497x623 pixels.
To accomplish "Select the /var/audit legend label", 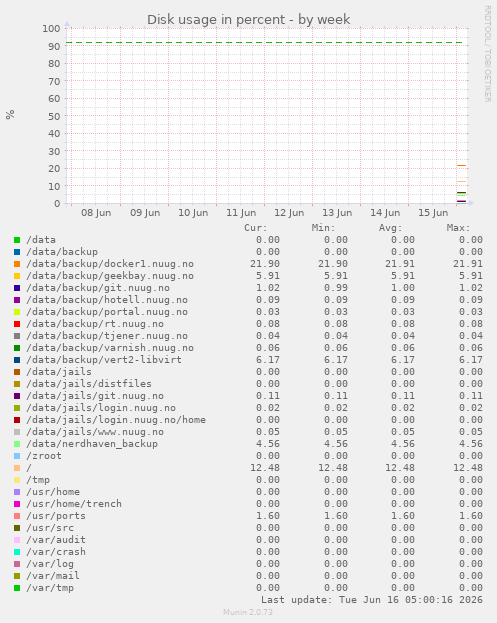I will tap(56, 540).
